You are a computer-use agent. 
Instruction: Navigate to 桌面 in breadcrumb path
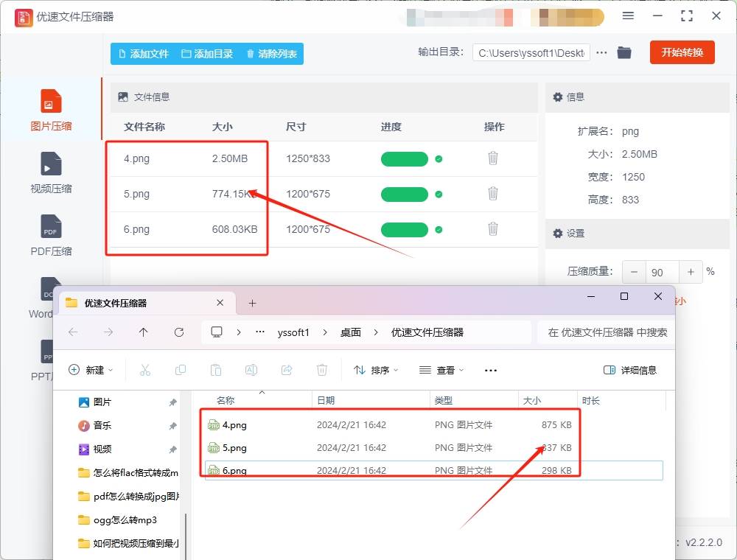click(x=351, y=332)
